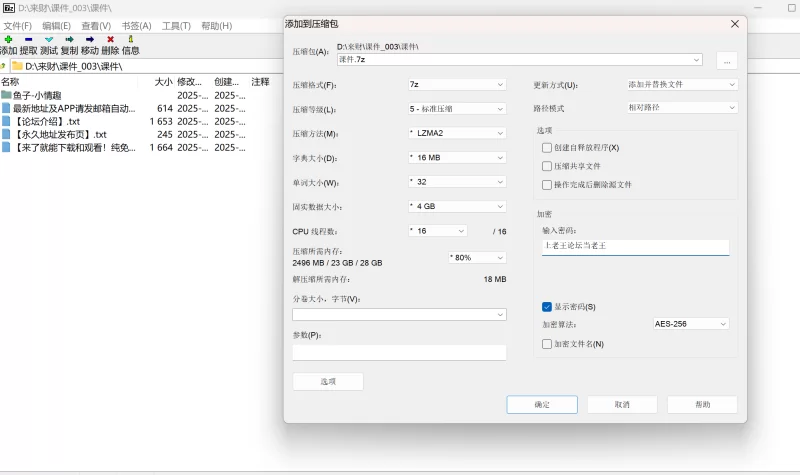
Task: Click the Move (移动) toolbar icon
Action: (90, 39)
